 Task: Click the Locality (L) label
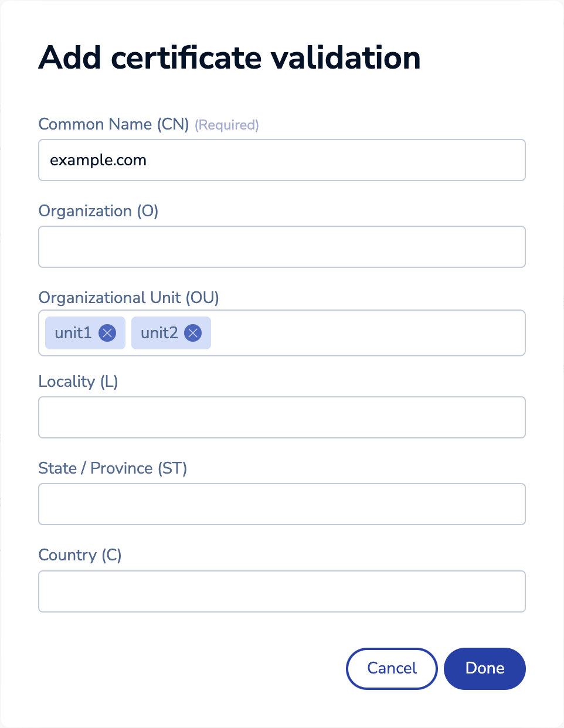point(78,382)
